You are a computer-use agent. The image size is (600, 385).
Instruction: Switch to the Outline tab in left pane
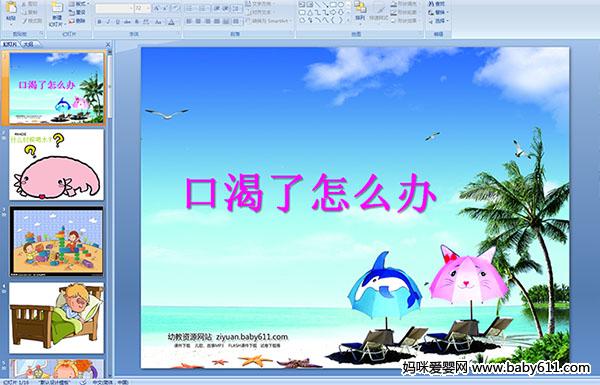click(x=28, y=44)
